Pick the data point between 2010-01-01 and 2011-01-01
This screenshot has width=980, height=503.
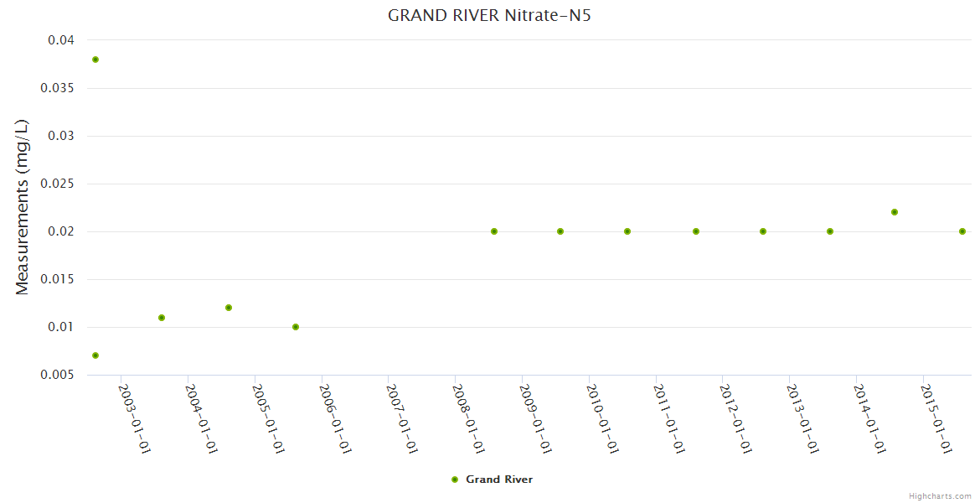pyautogui.click(x=627, y=231)
